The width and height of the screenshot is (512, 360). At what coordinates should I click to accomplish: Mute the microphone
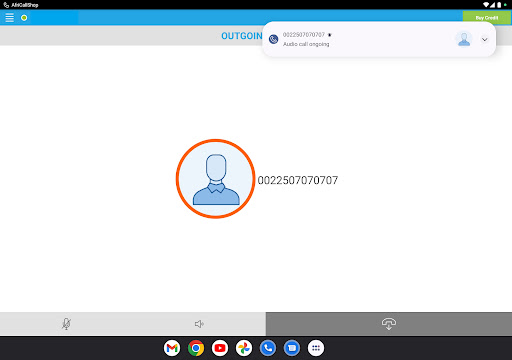tap(66, 324)
